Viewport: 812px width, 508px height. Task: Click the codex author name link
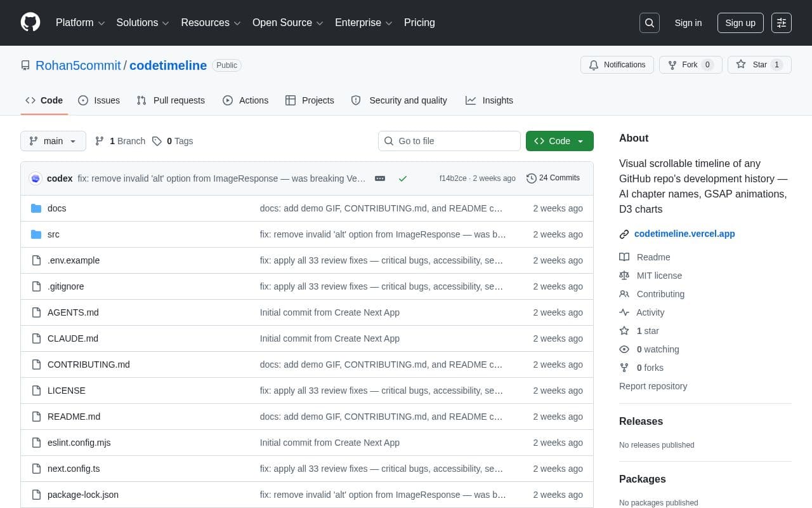point(60,178)
